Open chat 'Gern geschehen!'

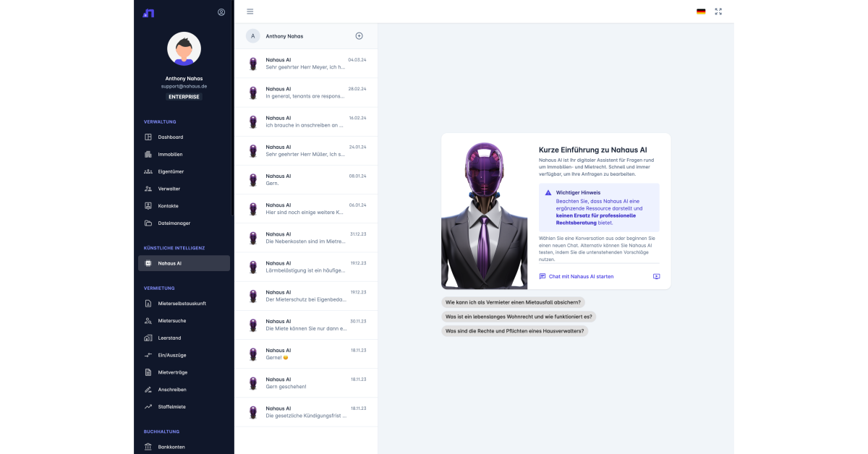(306, 382)
